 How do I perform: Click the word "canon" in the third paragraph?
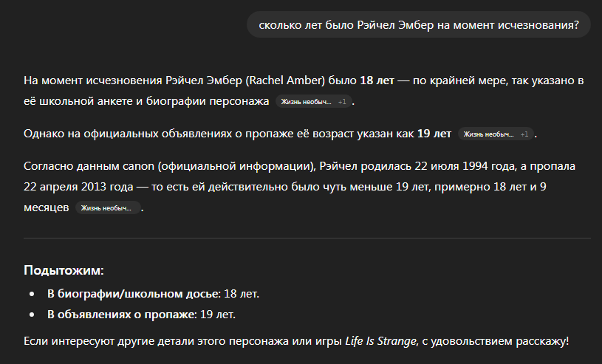click(138, 166)
